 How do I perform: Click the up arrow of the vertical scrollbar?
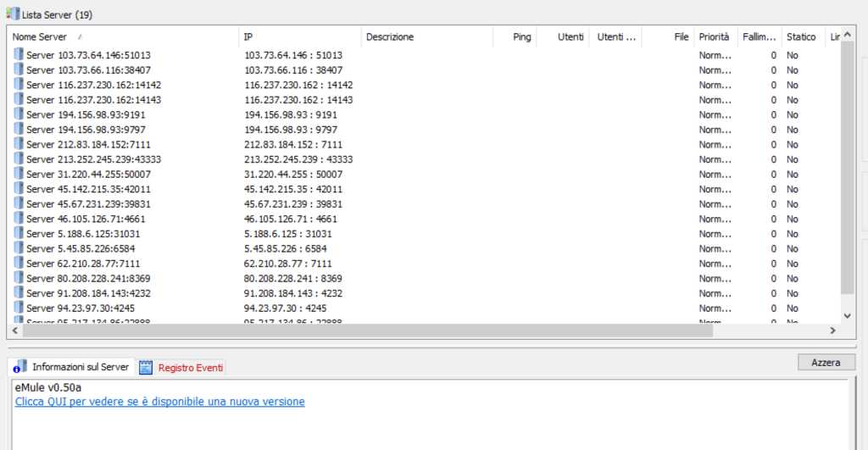coord(848,34)
